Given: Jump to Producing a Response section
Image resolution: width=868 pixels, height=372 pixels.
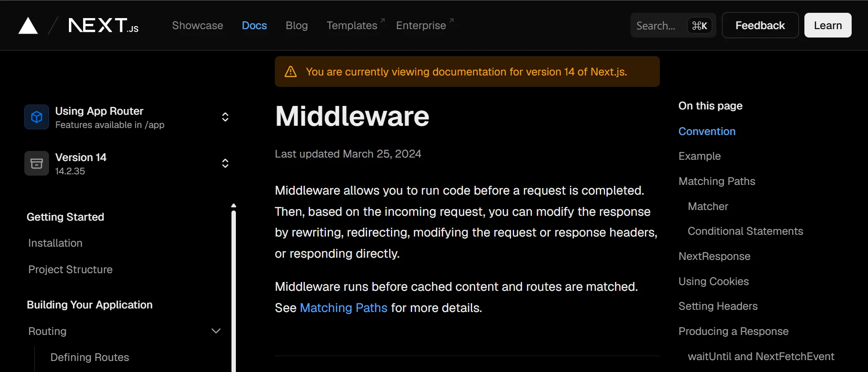Looking at the screenshot, I should coord(733,331).
